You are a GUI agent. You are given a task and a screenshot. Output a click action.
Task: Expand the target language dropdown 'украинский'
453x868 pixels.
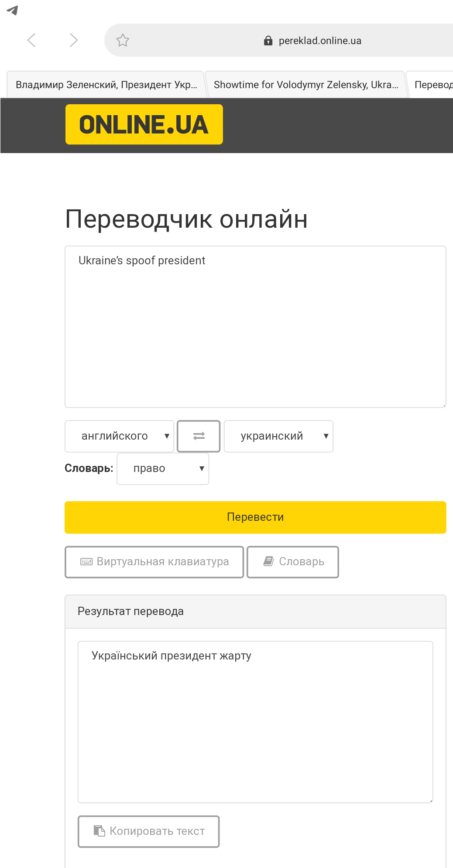pos(278,436)
